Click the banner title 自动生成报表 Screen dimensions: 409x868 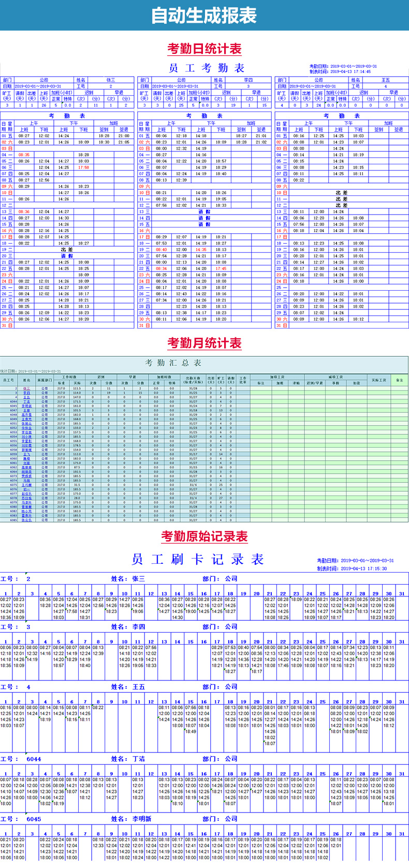pos(204,16)
